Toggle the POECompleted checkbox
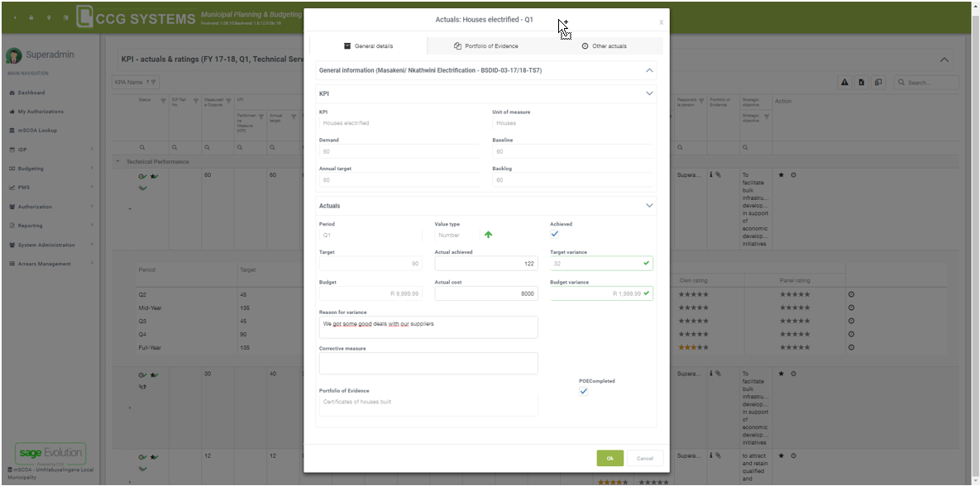Image resolution: width=980 pixels, height=486 pixels. pos(583,392)
